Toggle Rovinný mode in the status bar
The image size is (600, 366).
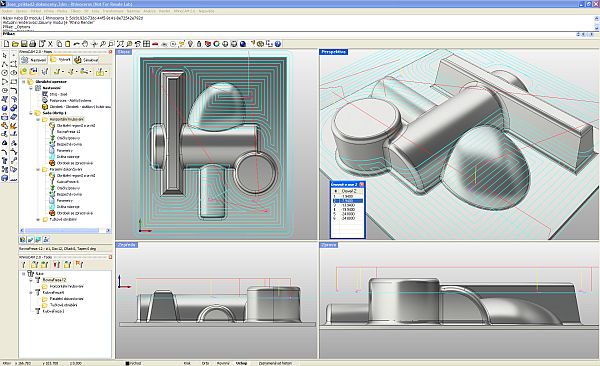(x=223, y=363)
